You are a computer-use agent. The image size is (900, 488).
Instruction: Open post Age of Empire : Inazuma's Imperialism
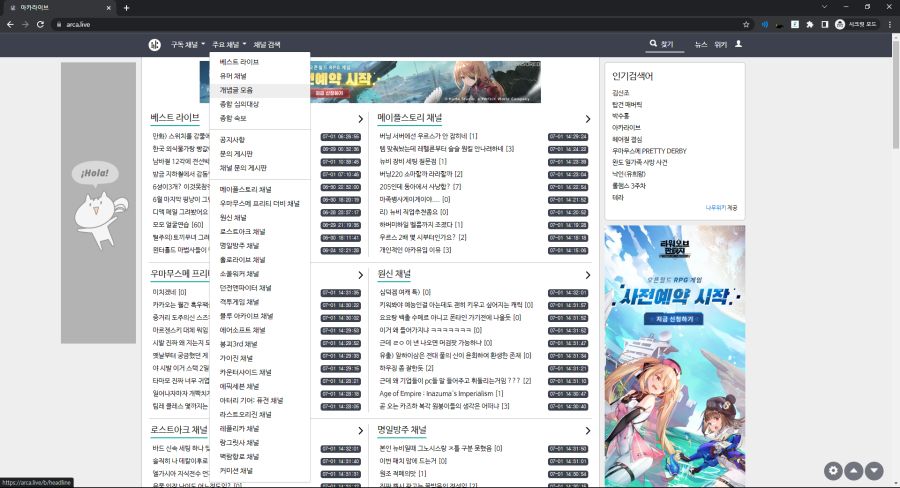(x=441, y=393)
